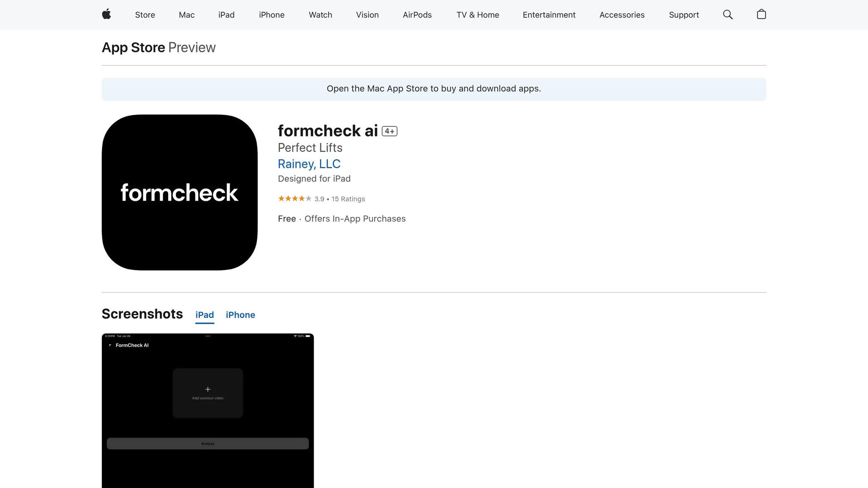Click the 15 Ratings text

point(348,199)
